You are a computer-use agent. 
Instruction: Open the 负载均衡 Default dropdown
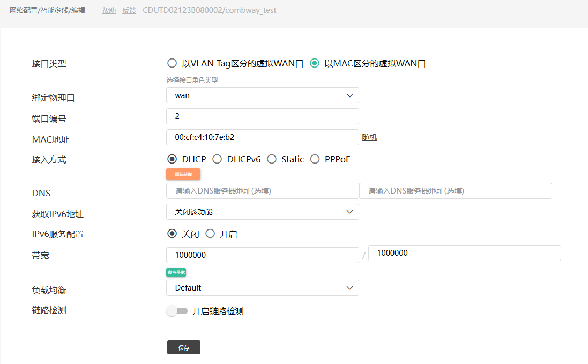(x=263, y=288)
